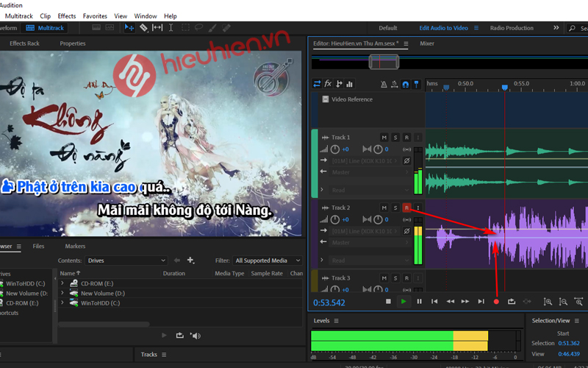Screen dimensions: 588x368
Task: Mute Track 1
Action: 384,138
